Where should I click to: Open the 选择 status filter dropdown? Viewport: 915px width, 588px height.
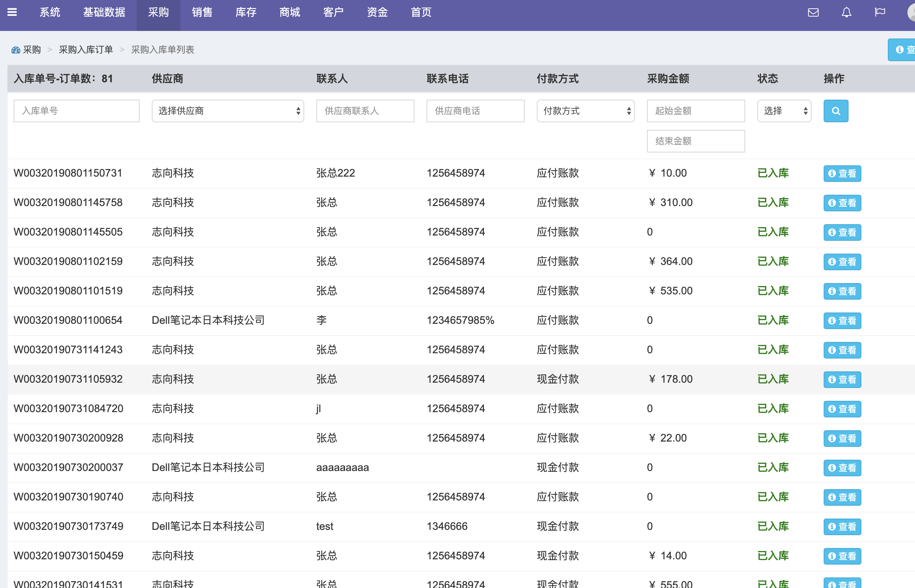784,111
